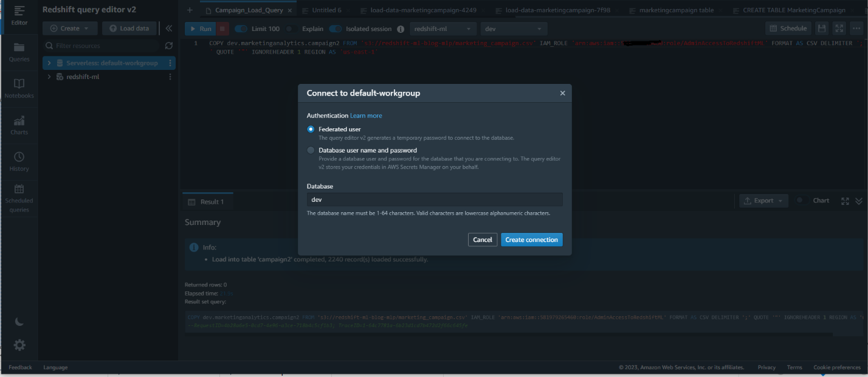Select Federated user authentication
868x377 pixels.
pos(311,129)
